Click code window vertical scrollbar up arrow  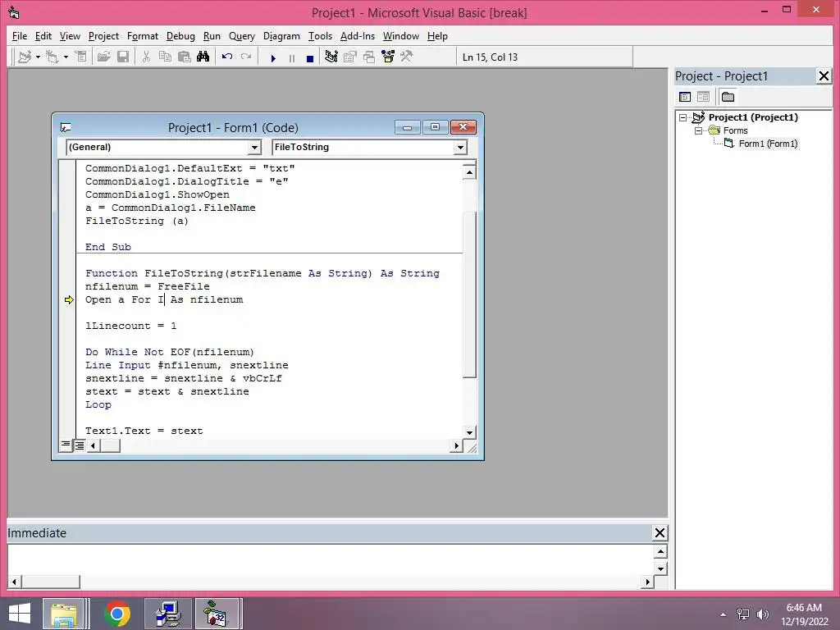469,172
